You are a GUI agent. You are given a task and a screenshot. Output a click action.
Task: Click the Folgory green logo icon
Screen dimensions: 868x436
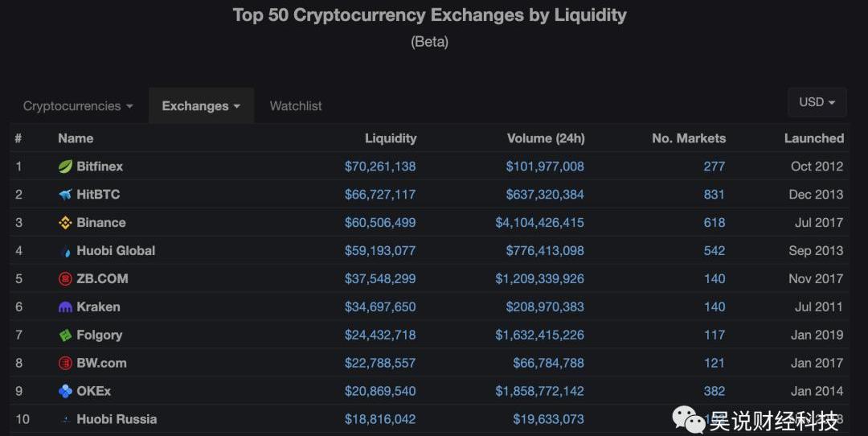[x=65, y=335]
